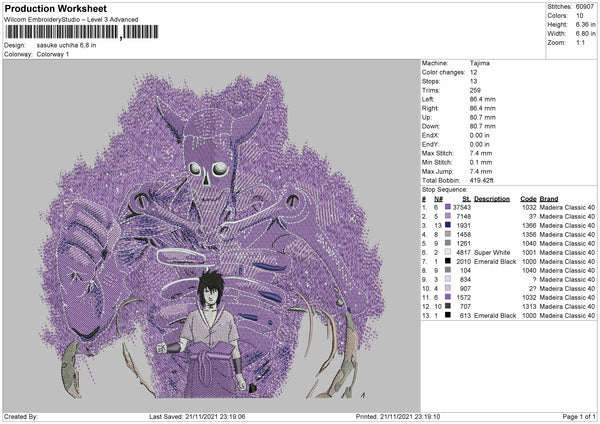The width and height of the screenshot is (600, 424).
Task: Pick the navy swatch in the code 1366 row
Action: (448, 225)
